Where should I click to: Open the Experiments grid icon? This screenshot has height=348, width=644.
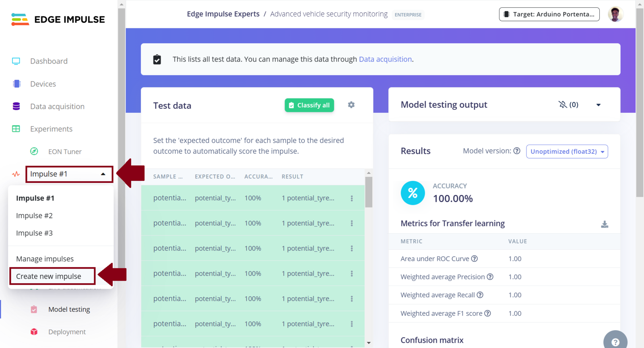pyautogui.click(x=16, y=129)
